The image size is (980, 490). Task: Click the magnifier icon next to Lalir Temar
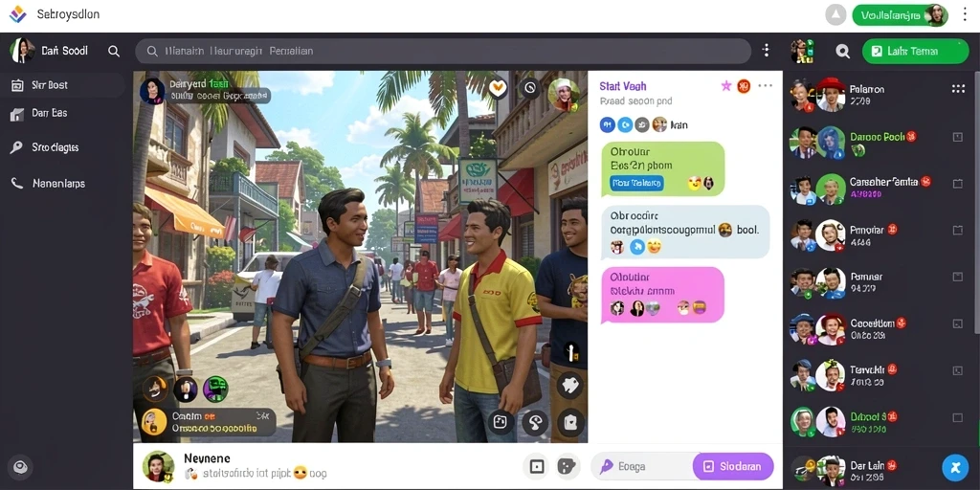click(x=842, y=52)
